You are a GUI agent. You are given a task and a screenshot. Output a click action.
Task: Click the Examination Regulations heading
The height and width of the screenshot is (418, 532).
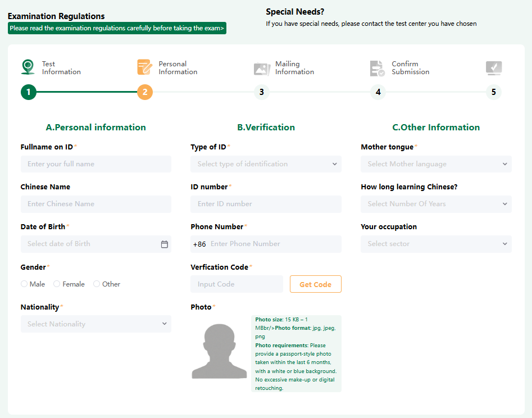tap(56, 16)
